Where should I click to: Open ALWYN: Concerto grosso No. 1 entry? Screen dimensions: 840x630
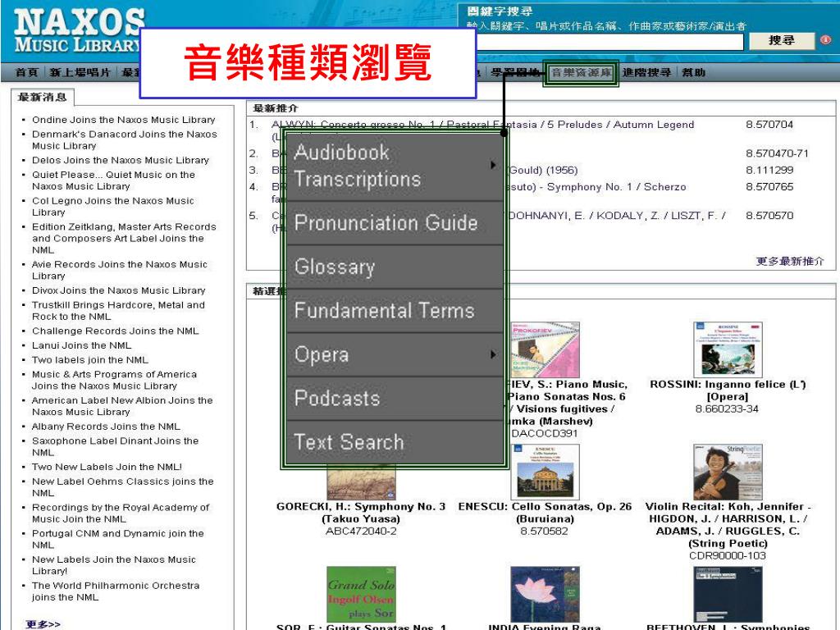(x=482, y=125)
